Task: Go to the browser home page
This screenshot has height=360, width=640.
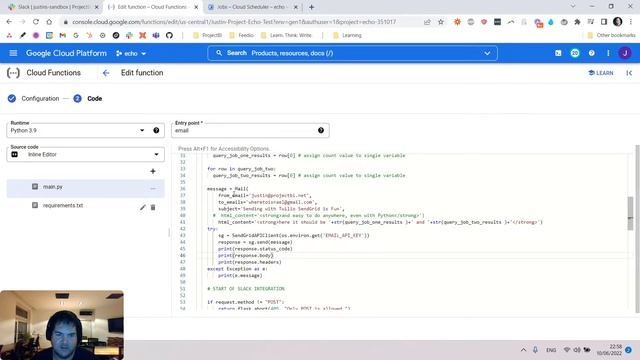Action: point(49,22)
